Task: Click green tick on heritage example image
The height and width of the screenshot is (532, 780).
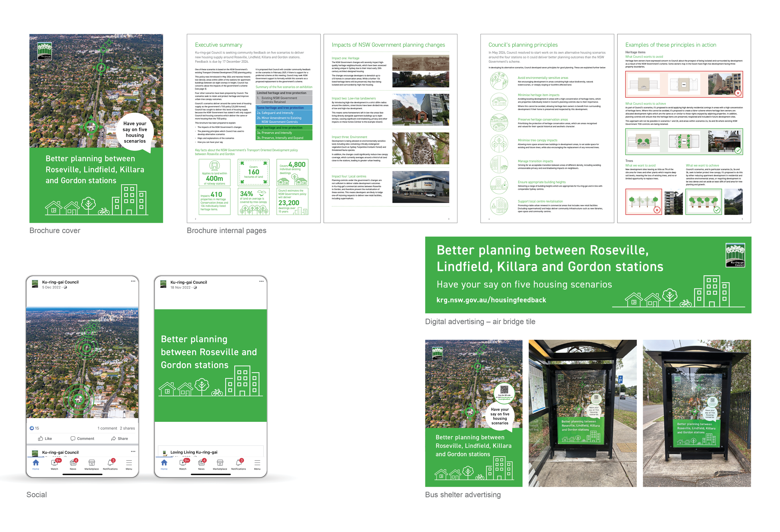Action: (738, 150)
